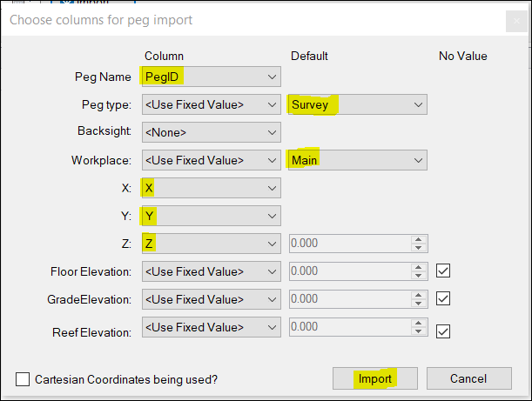This screenshot has width=532, height=401.
Task: Select the Y coordinate column dropdown
Action: click(211, 216)
